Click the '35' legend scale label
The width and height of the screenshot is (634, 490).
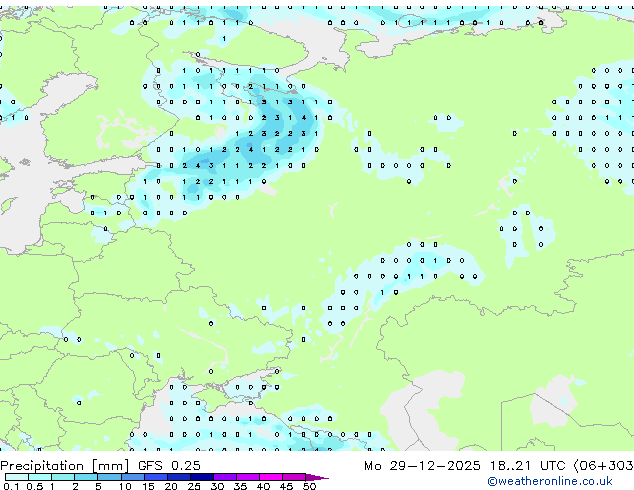click(240, 486)
